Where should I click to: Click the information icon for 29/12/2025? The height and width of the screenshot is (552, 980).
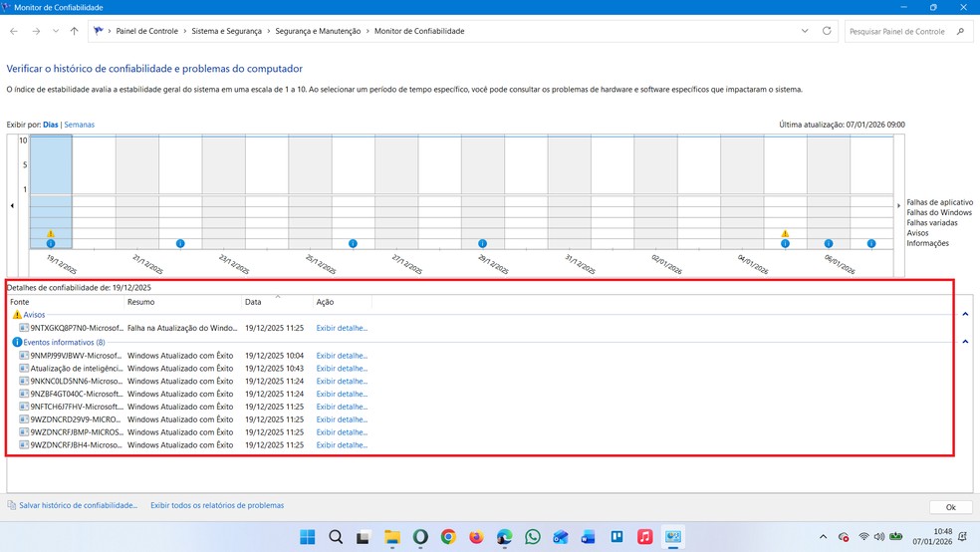click(482, 243)
